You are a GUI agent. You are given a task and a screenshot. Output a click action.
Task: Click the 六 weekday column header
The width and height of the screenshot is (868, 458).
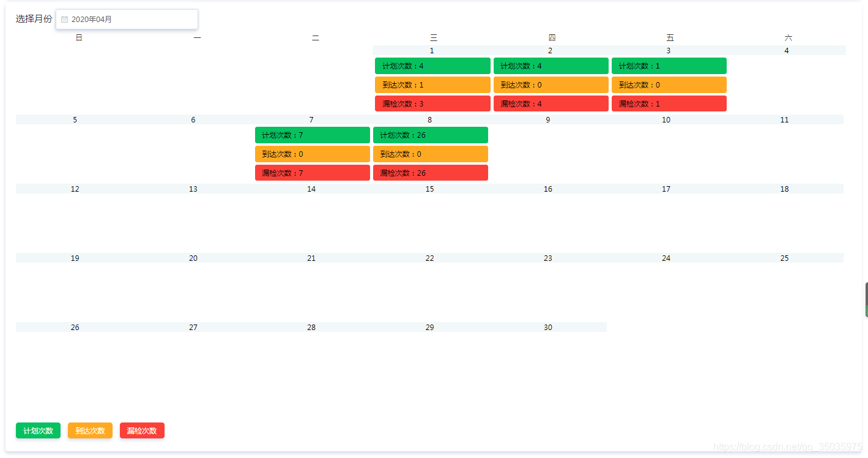[x=788, y=38]
